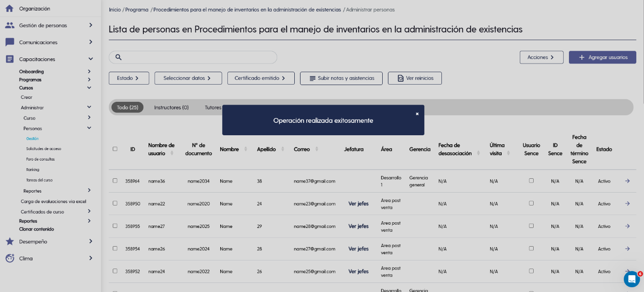Open row arrow for user name26

click(627, 249)
